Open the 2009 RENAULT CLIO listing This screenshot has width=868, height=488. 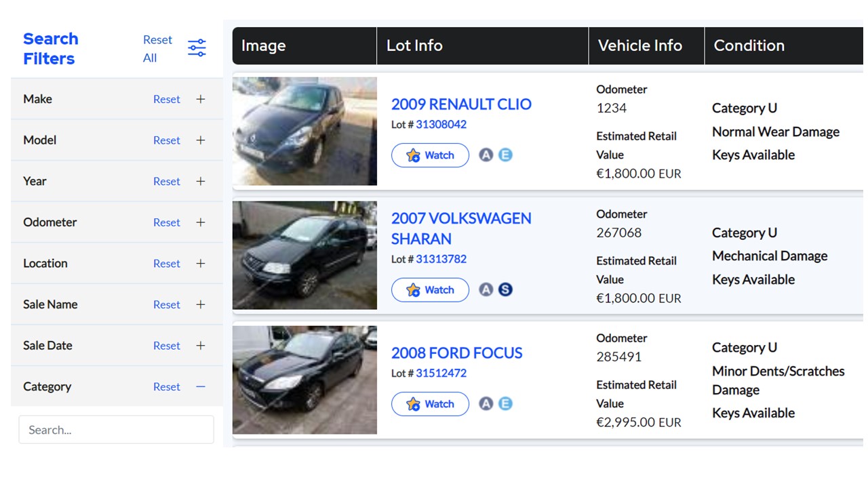pos(461,104)
